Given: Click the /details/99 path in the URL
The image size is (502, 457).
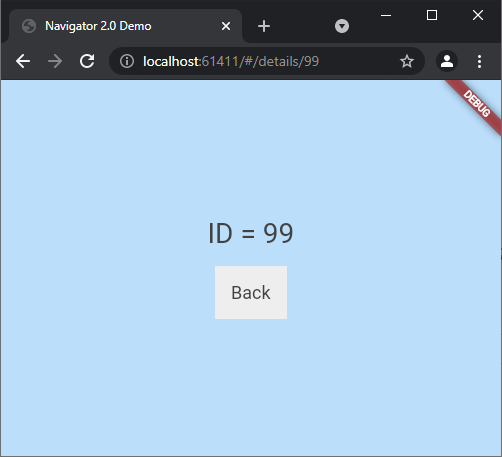Looking at the screenshot, I should [x=285, y=61].
